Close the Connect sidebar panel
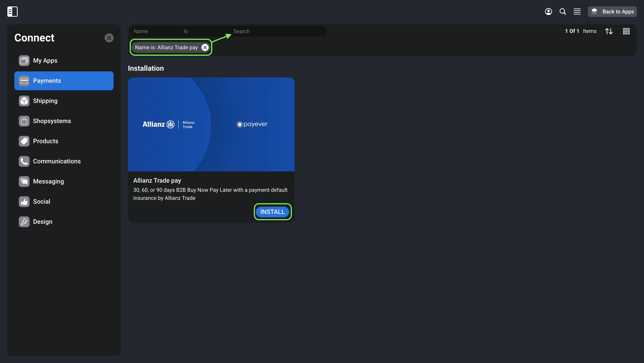The width and height of the screenshot is (644, 363). (x=109, y=38)
